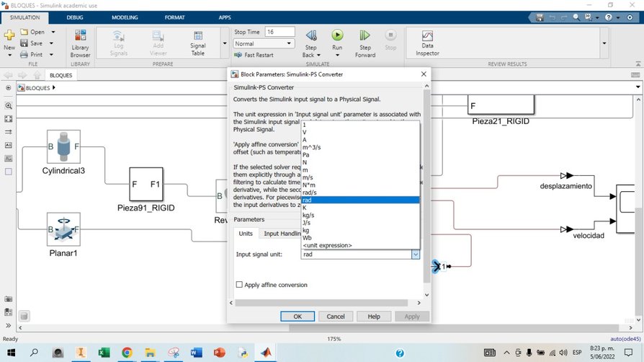Screen dimensions: 644x362
Task: Click the zoom magnifier icon in left palette
Action: pos(8,105)
